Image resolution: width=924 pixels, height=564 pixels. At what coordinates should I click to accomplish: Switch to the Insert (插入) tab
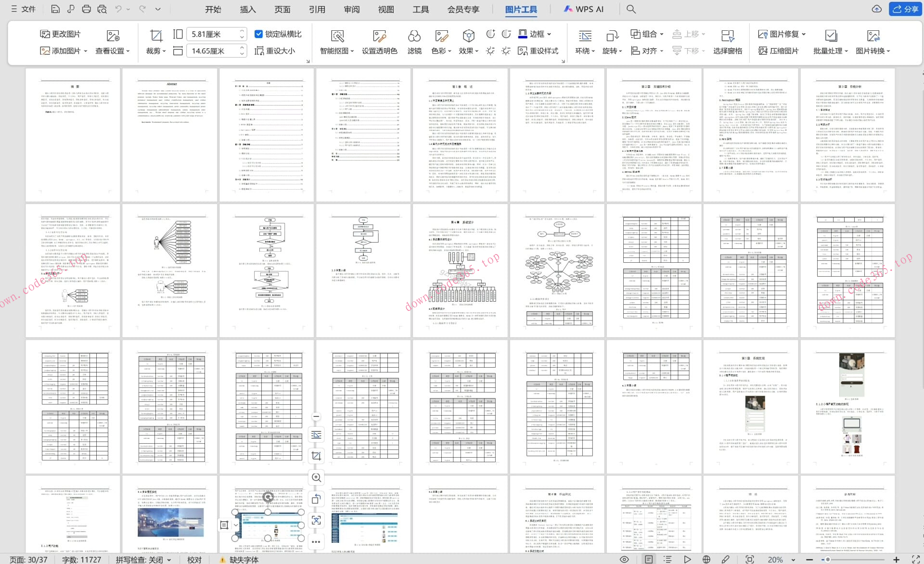click(x=248, y=9)
